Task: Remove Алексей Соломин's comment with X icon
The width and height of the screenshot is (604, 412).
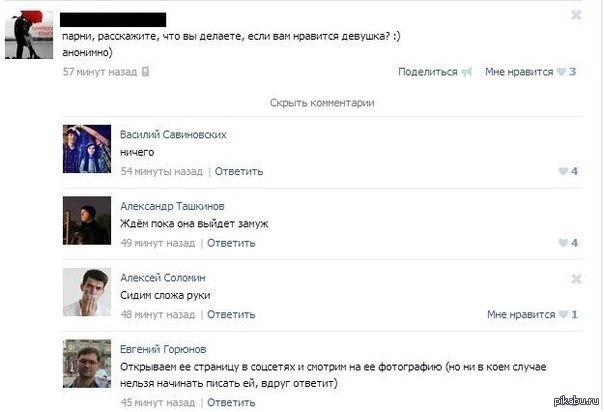Action: tap(576, 279)
